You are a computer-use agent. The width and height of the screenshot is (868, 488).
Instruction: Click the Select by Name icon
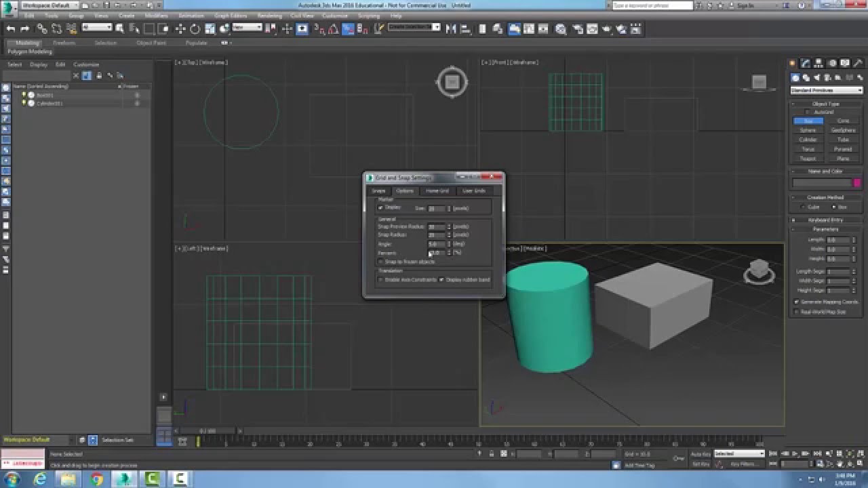pyautogui.click(x=134, y=28)
